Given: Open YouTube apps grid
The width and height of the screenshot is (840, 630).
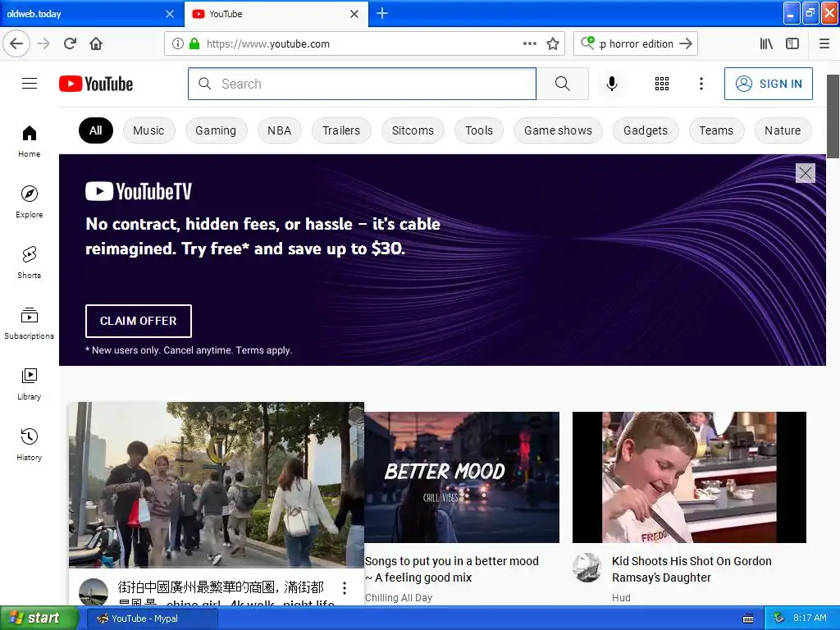Looking at the screenshot, I should (662, 84).
